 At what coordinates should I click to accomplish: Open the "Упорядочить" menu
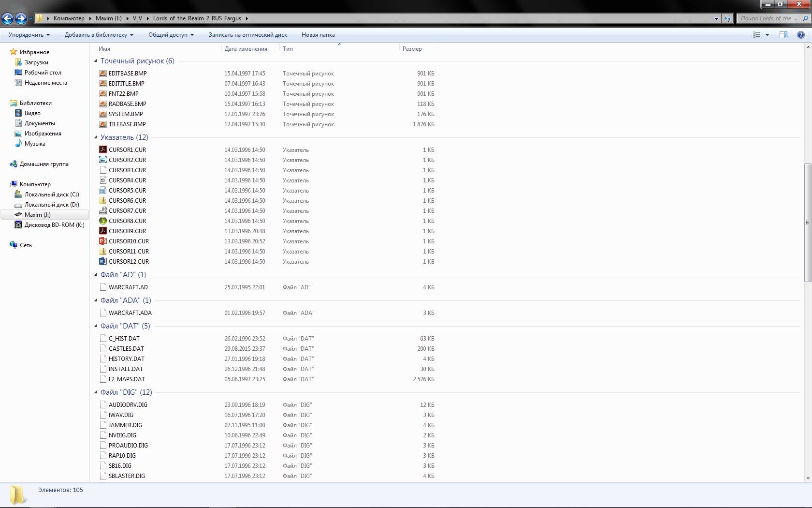pyautogui.click(x=29, y=35)
